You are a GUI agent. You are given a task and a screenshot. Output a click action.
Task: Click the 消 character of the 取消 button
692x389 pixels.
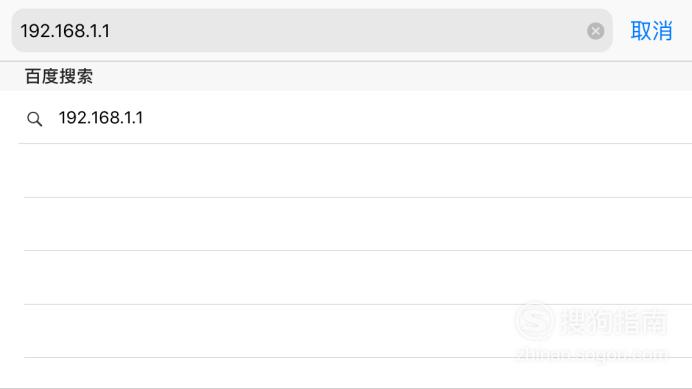tap(662, 31)
